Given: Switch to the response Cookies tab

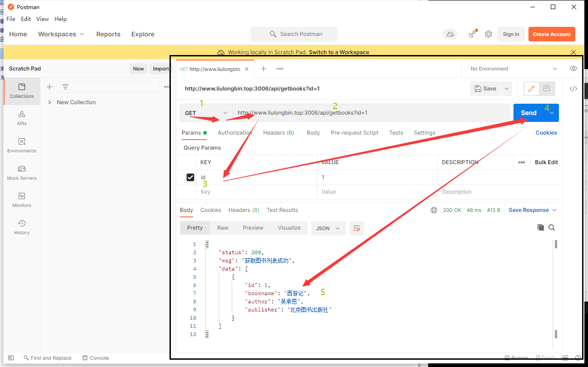Looking at the screenshot, I should click(211, 210).
